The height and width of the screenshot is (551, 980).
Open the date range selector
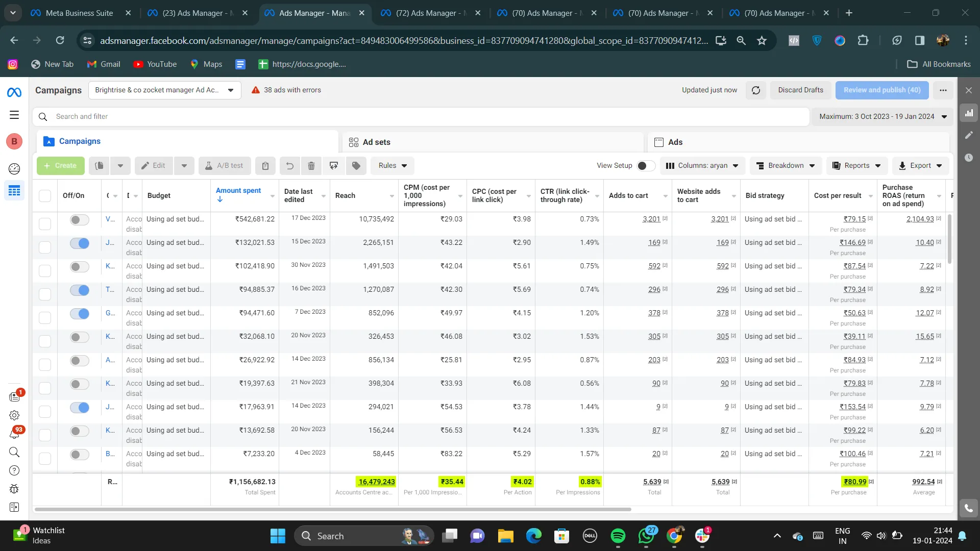[883, 117]
